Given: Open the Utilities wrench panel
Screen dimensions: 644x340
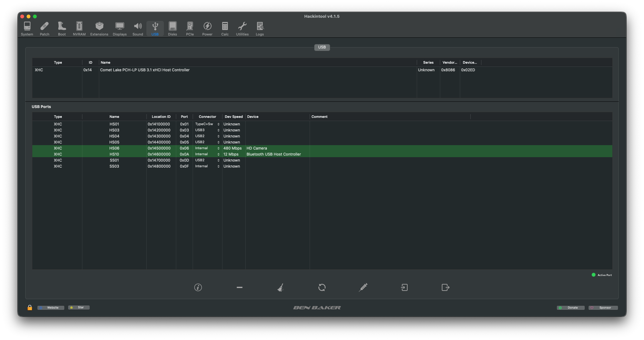Looking at the screenshot, I should coord(242,29).
